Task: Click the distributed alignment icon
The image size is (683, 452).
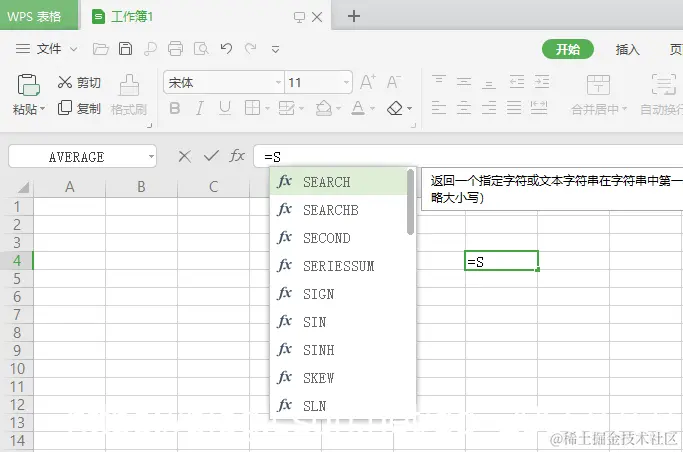Action: click(x=539, y=108)
